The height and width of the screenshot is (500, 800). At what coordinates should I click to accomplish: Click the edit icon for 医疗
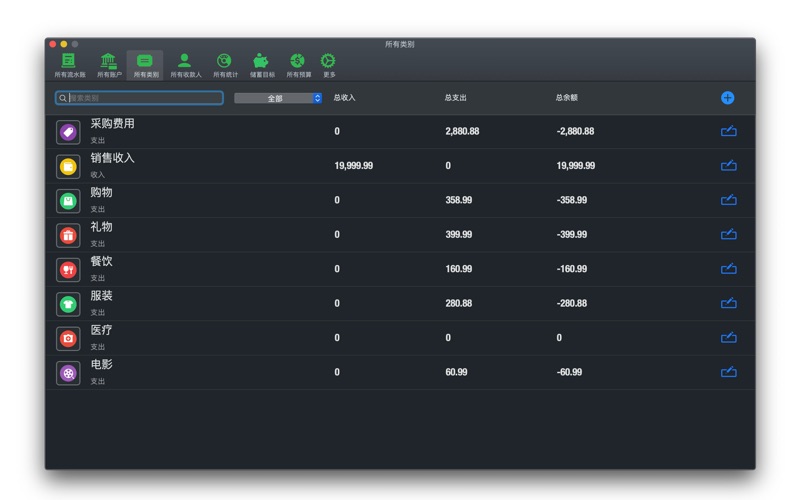728,338
